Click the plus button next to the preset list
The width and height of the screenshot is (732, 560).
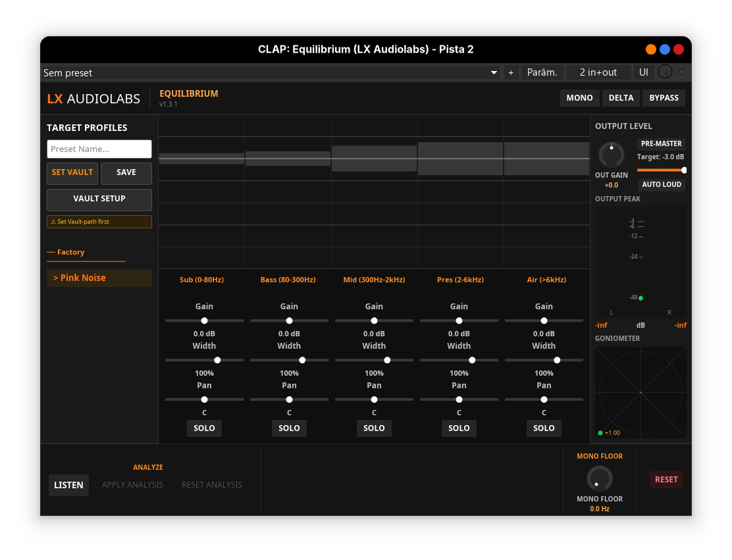coord(511,72)
